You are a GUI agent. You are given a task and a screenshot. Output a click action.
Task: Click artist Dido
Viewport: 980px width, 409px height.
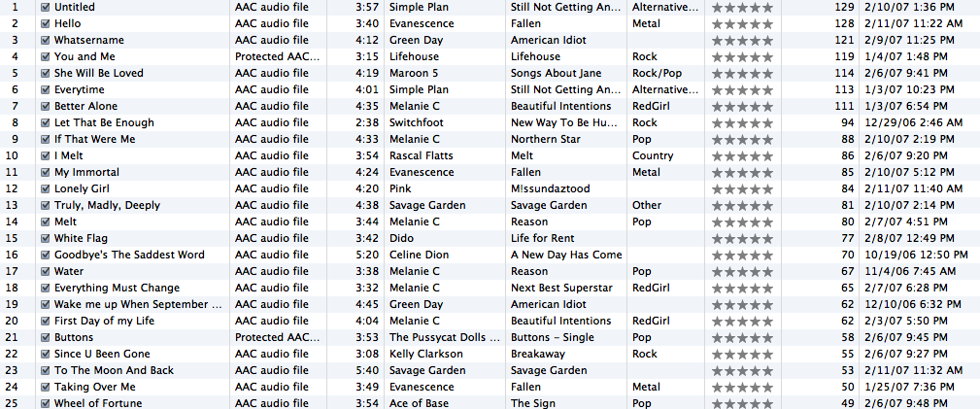[401, 238]
